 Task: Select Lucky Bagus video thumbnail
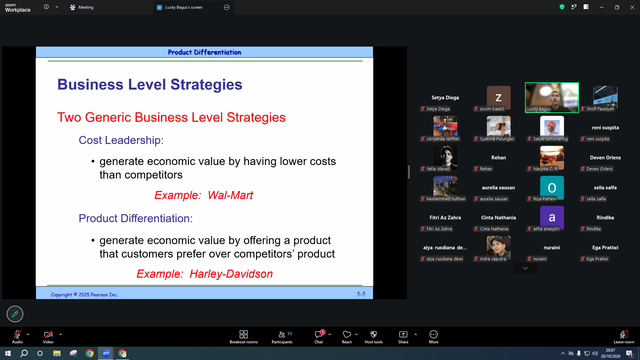point(552,97)
